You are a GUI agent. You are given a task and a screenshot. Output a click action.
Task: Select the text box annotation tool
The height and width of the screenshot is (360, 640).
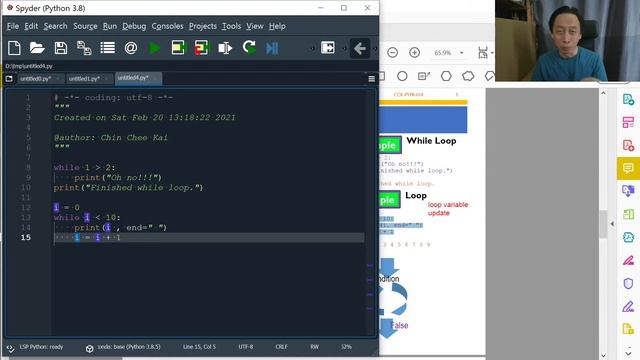pyautogui.click(x=424, y=76)
